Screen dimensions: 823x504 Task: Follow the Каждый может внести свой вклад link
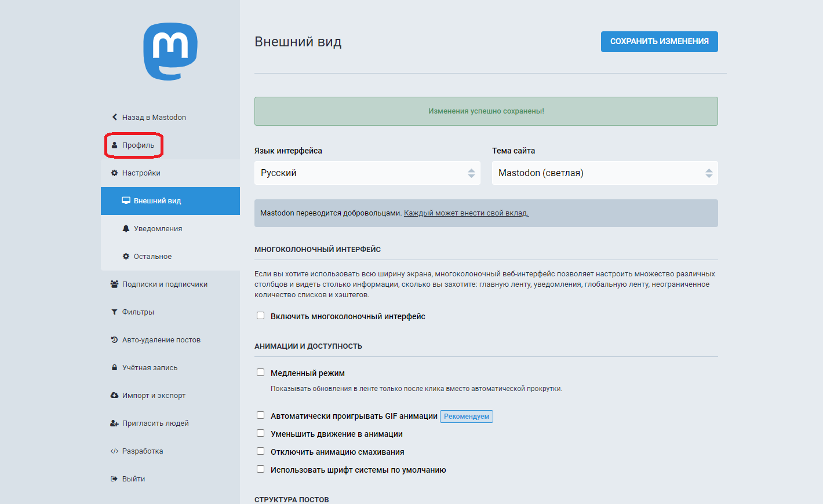466,213
